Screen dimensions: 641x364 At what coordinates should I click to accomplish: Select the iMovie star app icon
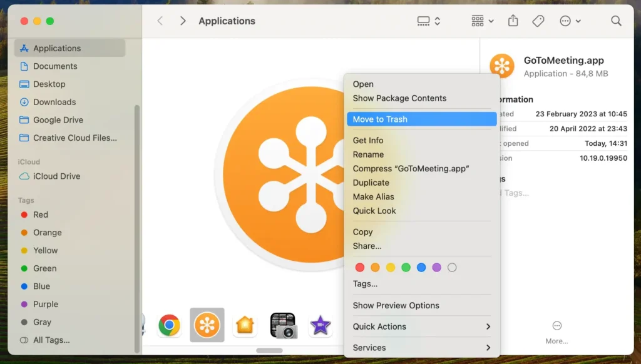[320, 325]
